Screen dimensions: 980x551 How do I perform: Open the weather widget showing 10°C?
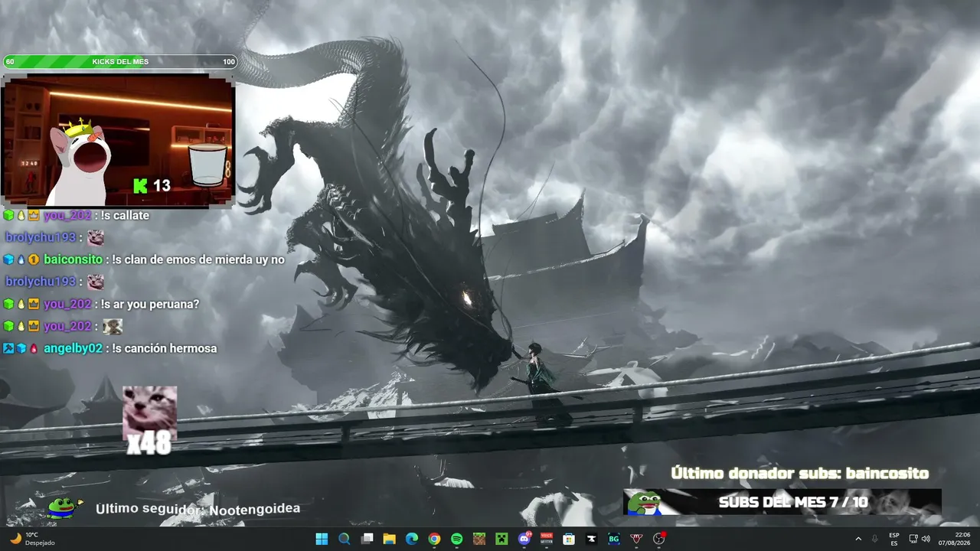32,539
